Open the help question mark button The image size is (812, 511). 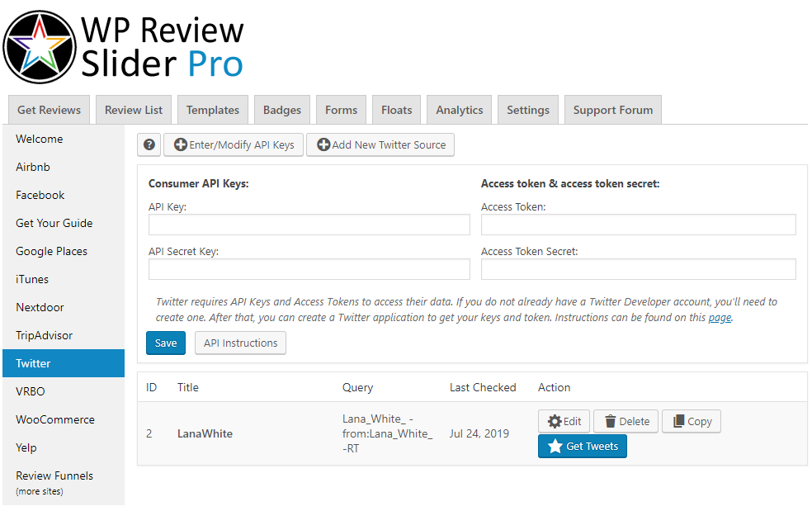149,144
